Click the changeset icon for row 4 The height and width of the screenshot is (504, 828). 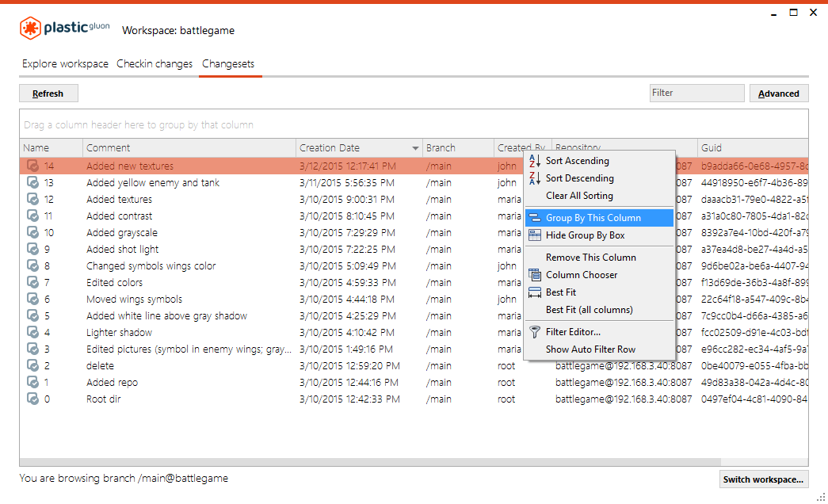coord(32,332)
